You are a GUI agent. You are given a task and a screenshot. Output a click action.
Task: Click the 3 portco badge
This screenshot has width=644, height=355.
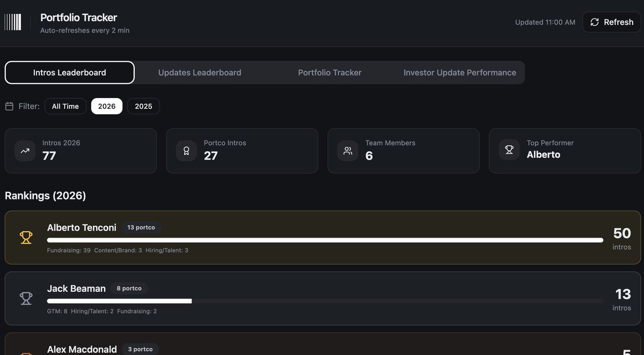[141, 349]
